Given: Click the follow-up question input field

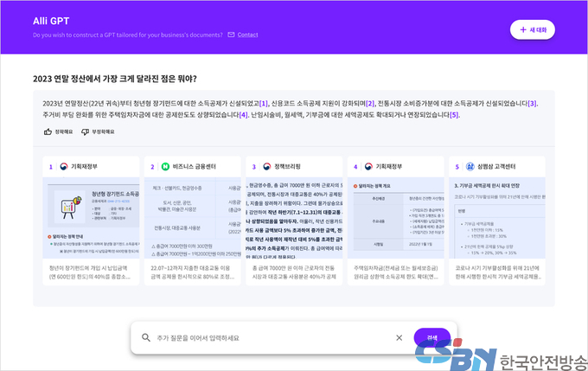Looking at the screenshot, I should [x=272, y=338].
